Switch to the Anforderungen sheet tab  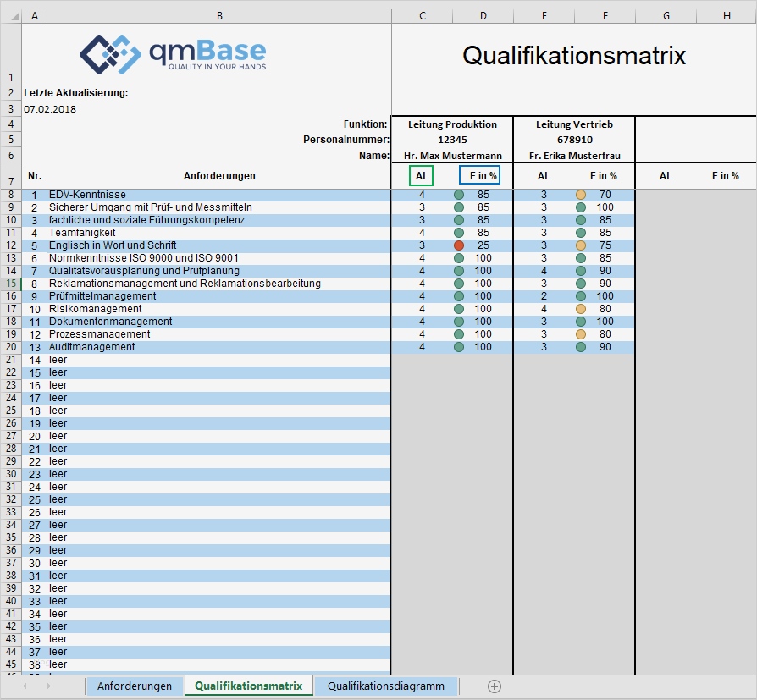[x=134, y=686]
